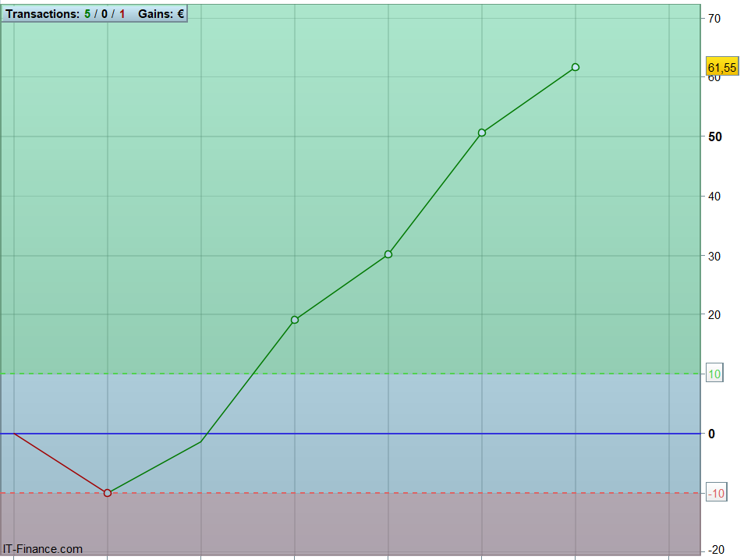744x560 pixels.
Task: Click the 0 axis label
Action: tap(711, 434)
